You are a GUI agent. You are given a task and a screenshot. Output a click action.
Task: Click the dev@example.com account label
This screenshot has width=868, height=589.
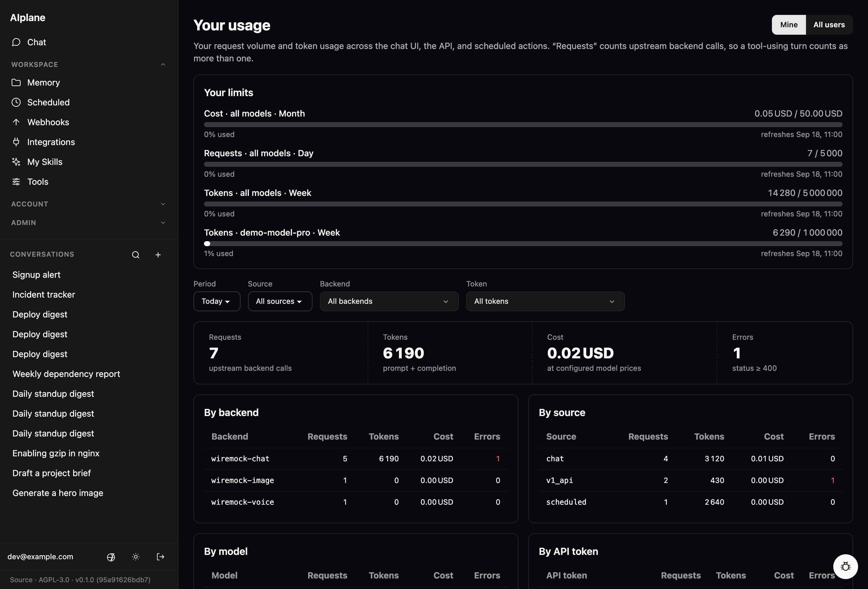click(40, 557)
